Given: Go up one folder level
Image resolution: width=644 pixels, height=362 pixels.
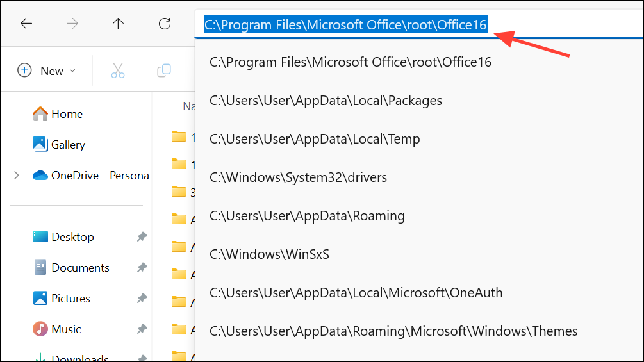Looking at the screenshot, I should tap(119, 24).
